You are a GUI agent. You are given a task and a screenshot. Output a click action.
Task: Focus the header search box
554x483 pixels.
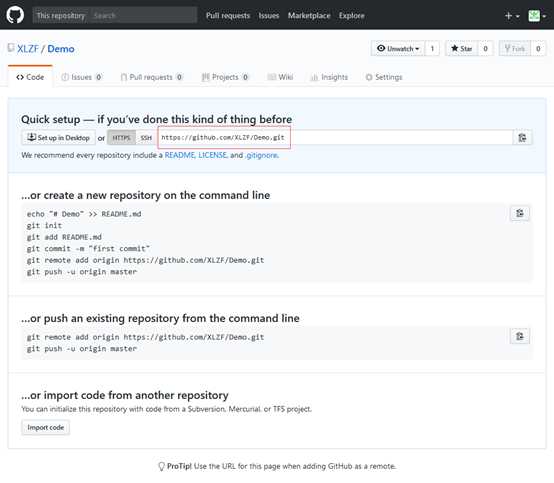143,16
